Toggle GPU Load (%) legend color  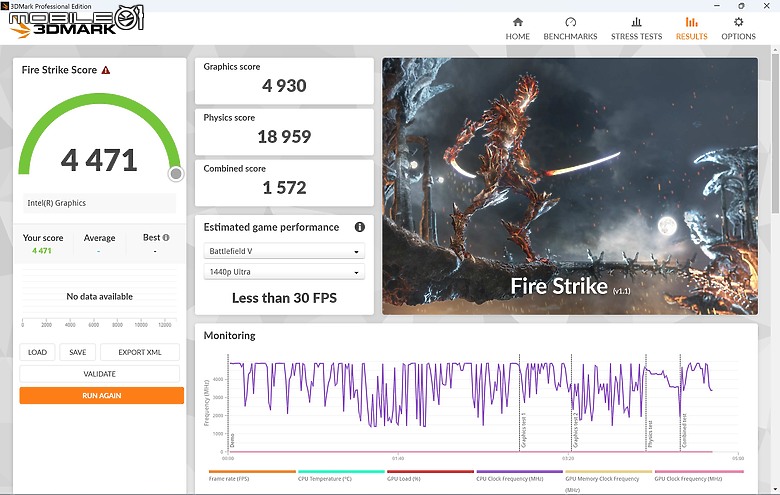[x=430, y=471]
